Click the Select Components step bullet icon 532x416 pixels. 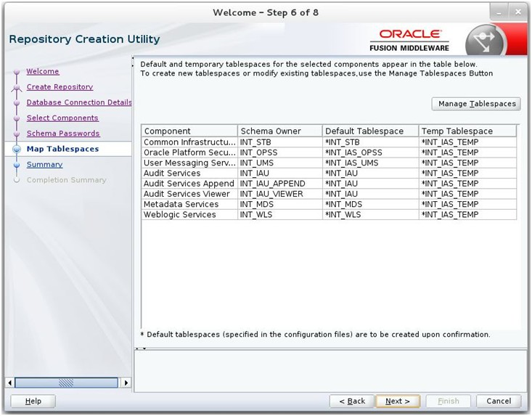[x=17, y=118]
